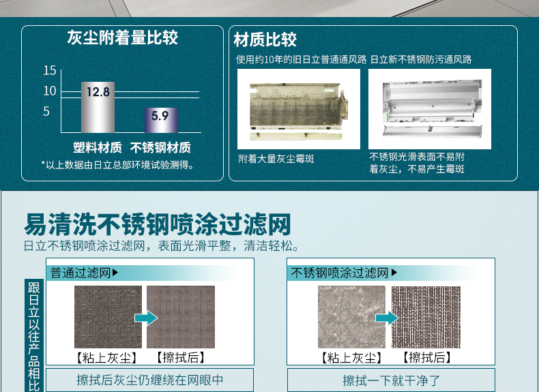Image resolution: width=539 pixels, height=392 pixels.
Task: Click the 塑料材质 axis label
Action: [98, 147]
